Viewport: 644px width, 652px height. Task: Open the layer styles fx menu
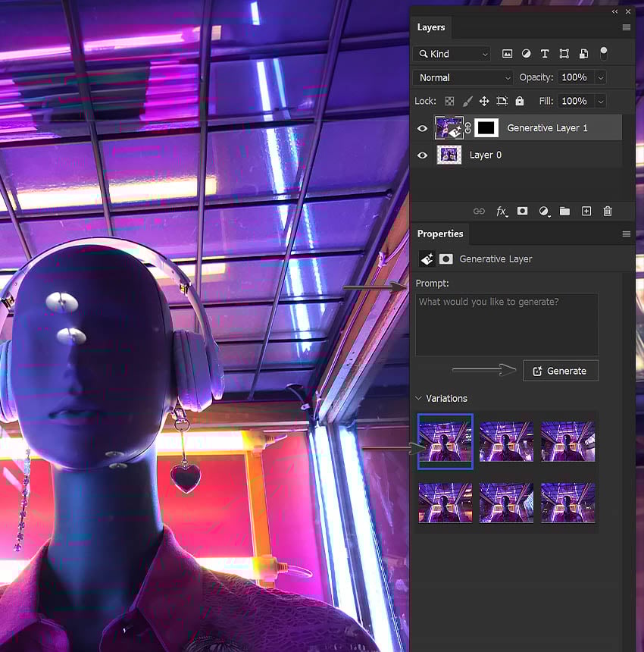[502, 211]
